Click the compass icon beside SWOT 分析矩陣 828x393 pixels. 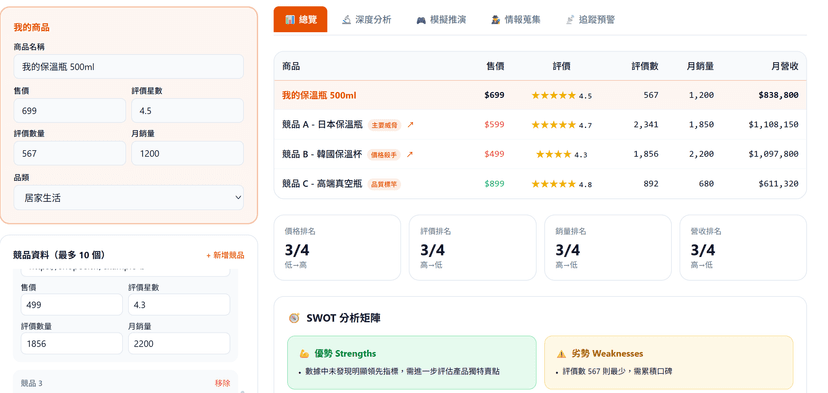(294, 318)
